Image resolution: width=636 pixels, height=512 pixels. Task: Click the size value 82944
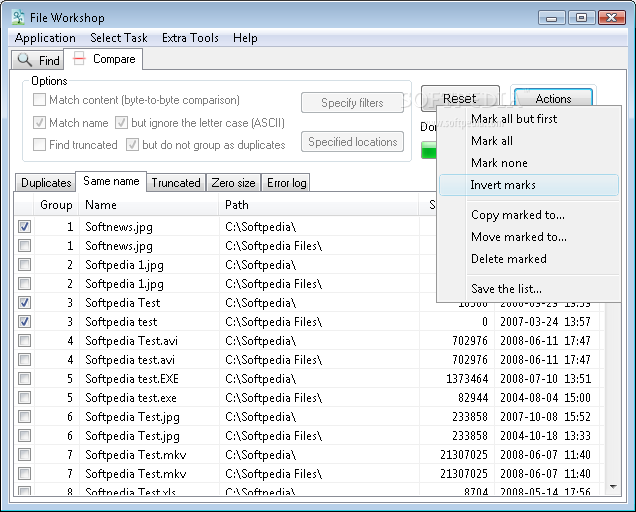point(473,398)
